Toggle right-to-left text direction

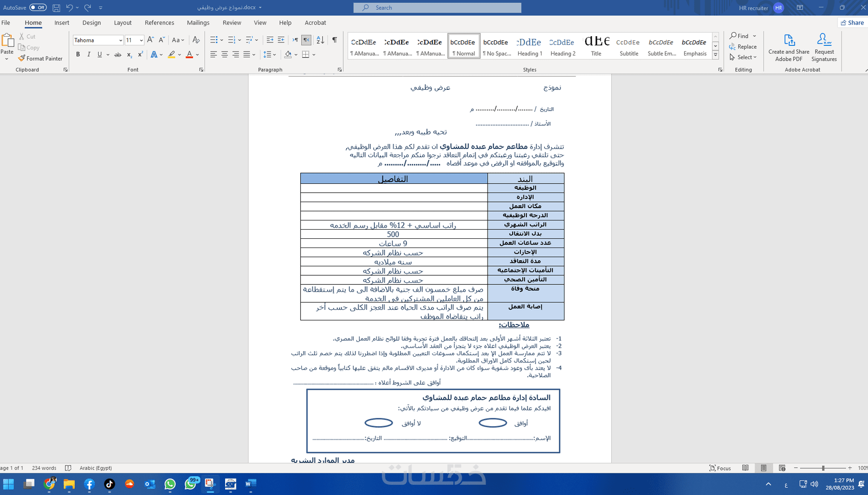pyautogui.click(x=306, y=40)
